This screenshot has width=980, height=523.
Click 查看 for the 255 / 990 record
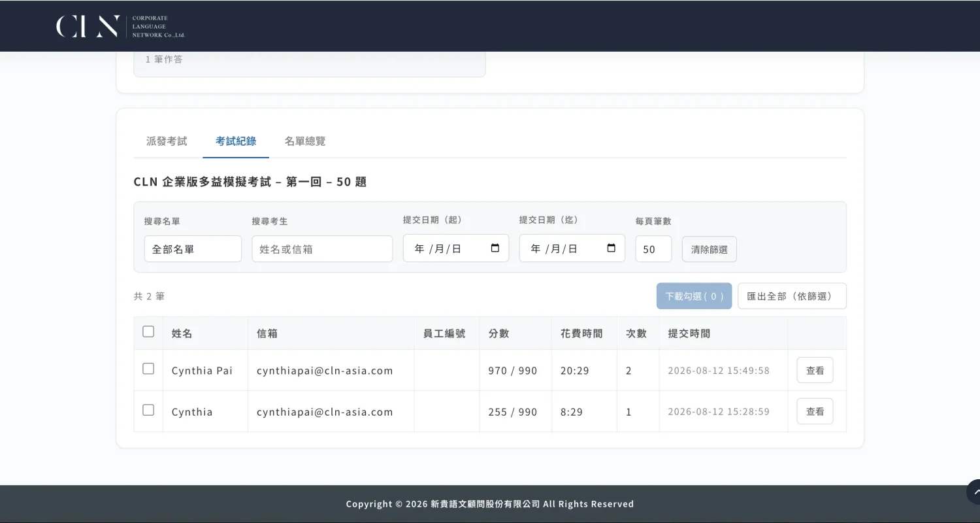(815, 411)
